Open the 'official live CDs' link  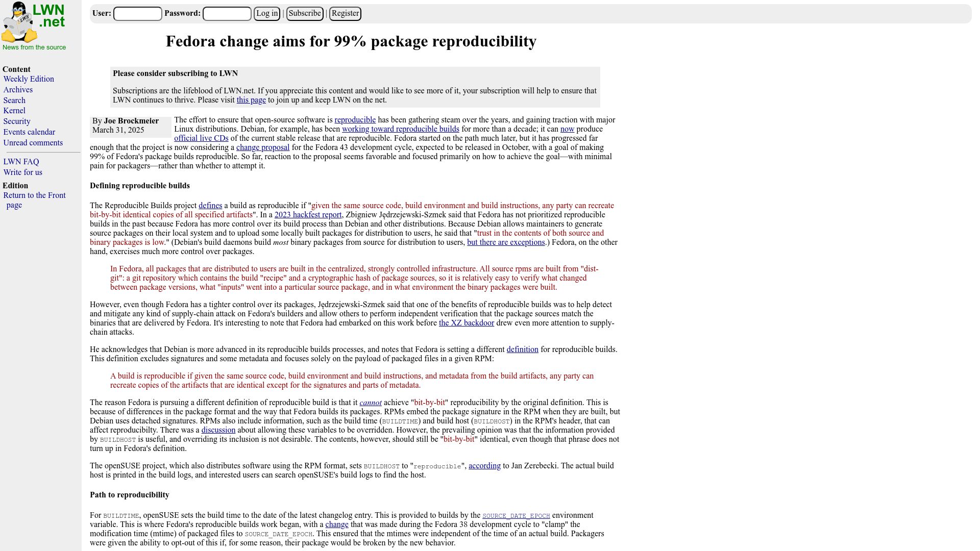point(201,138)
